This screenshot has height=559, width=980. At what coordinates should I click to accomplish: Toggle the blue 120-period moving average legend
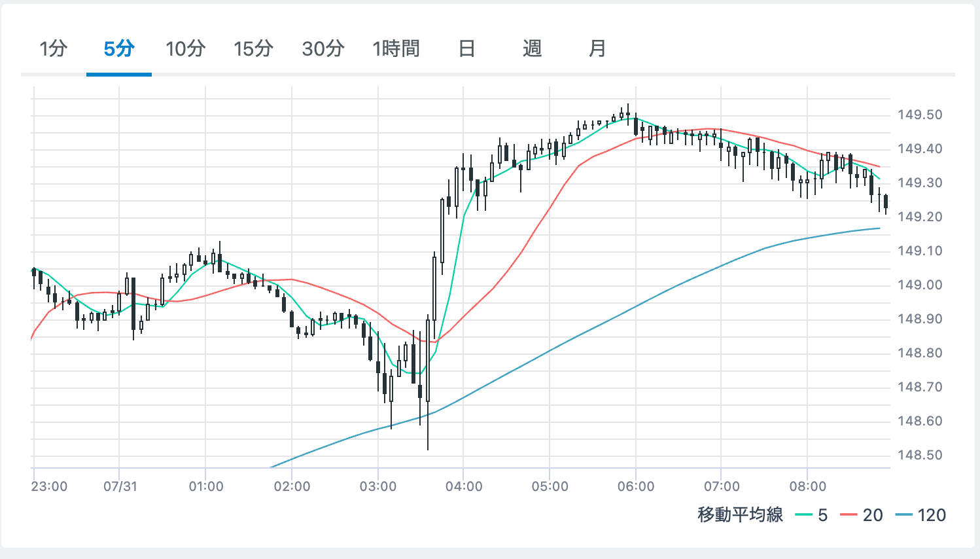921,515
